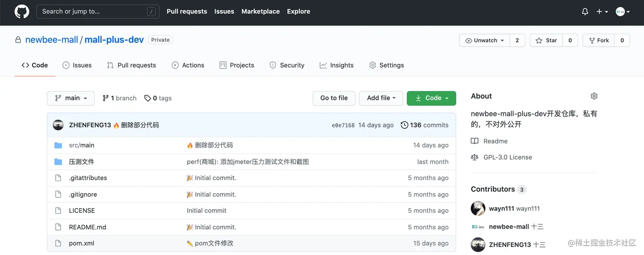Click the Go to file button
The width and height of the screenshot is (644, 255).
pyautogui.click(x=334, y=98)
